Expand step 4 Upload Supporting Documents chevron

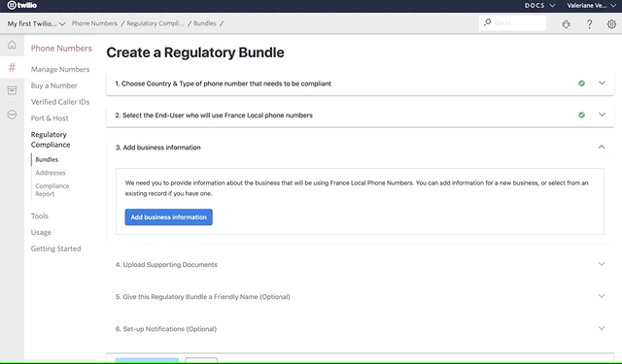602,264
